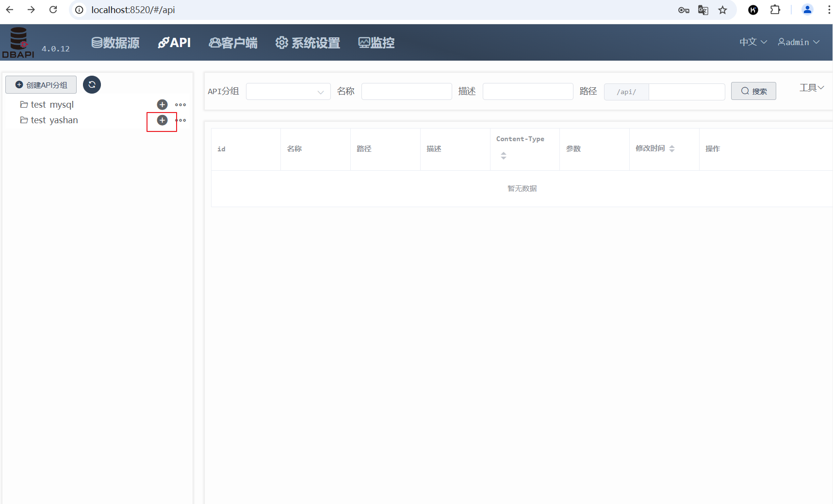
Task: Open the admin account menu
Action: pos(798,42)
